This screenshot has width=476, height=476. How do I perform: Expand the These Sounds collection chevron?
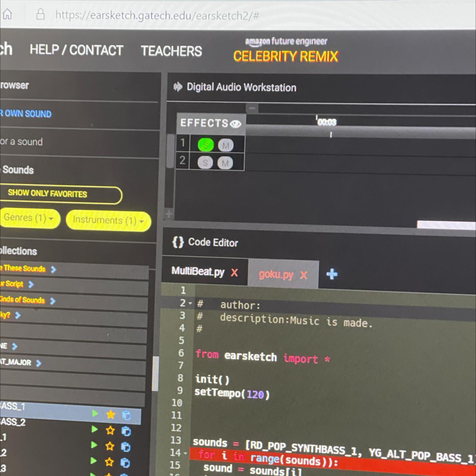click(54, 269)
